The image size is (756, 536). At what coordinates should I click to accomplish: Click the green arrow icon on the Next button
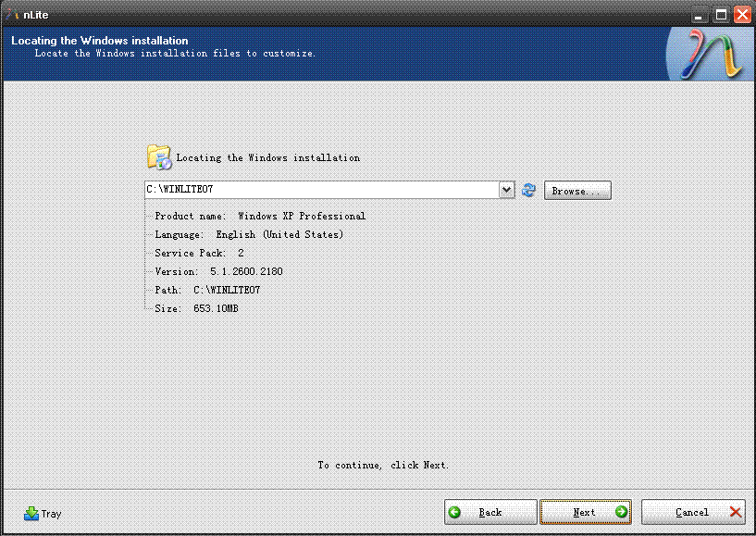pyautogui.click(x=621, y=511)
